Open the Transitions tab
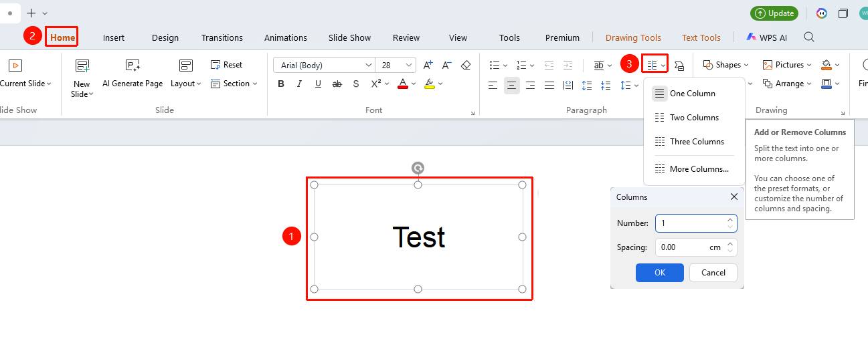Viewport: 868px width, 355px height. [222, 37]
